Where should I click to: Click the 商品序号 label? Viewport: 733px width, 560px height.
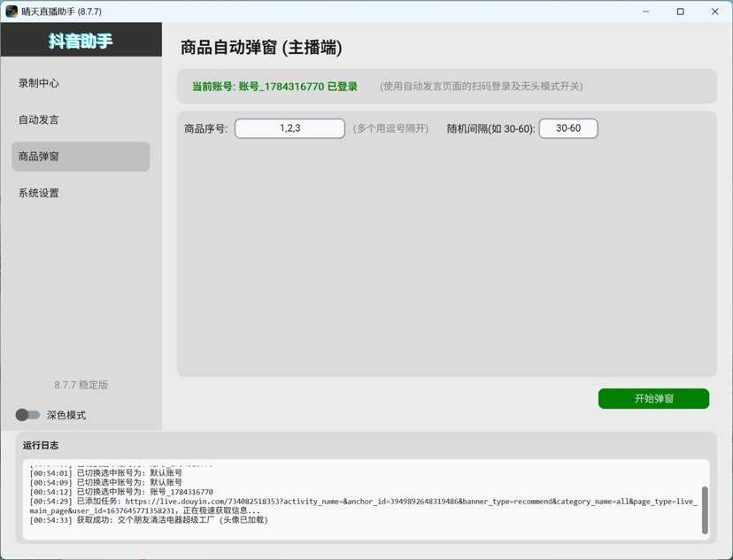[x=205, y=128]
